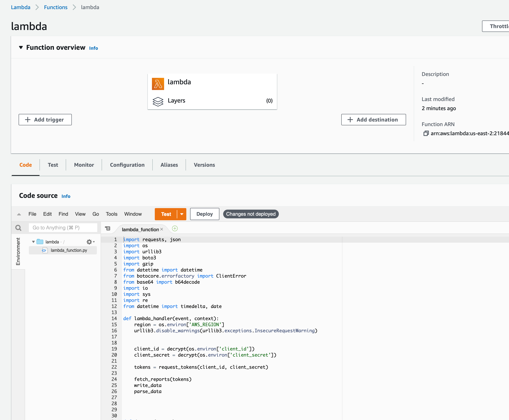Open the Test button dropdown arrow
The image size is (509, 420).
tap(182, 214)
